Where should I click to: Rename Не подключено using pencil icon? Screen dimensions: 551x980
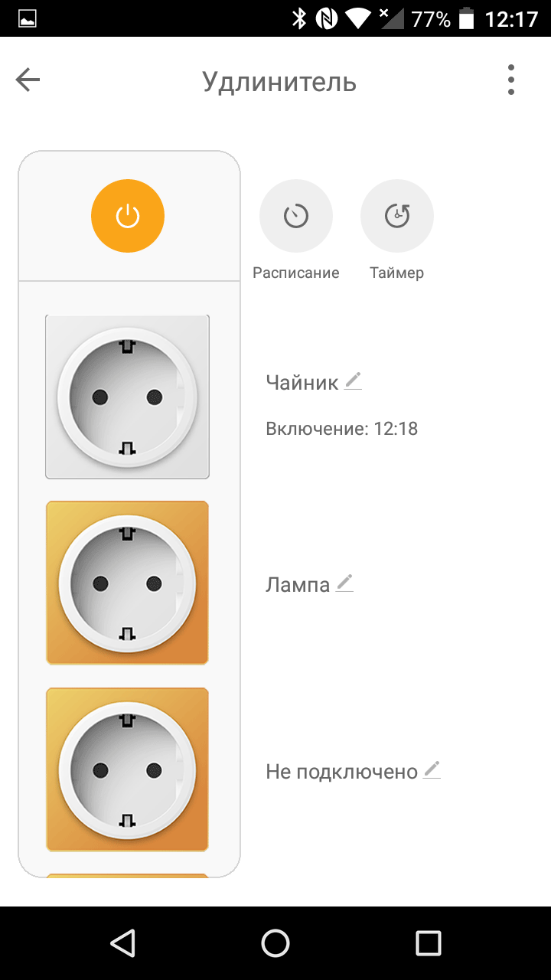pos(432,770)
